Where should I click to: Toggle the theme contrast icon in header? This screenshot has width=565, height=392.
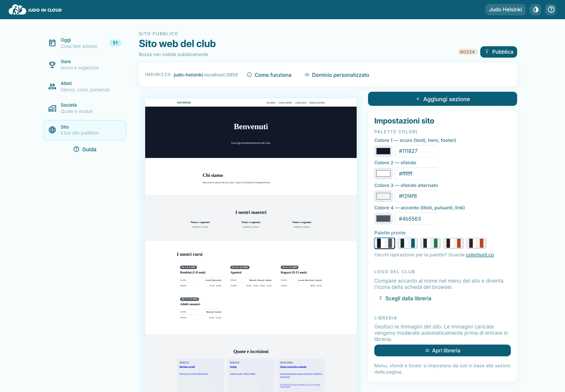point(536,10)
